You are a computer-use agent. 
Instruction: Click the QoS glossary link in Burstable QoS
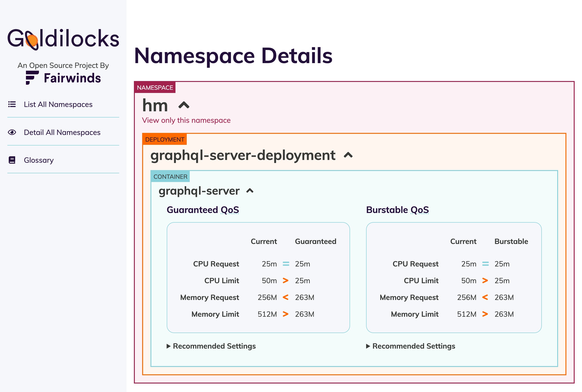pos(419,210)
